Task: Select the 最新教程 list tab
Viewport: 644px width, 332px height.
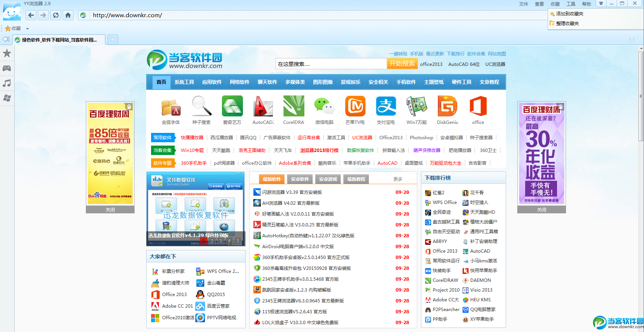Action: coord(356,179)
